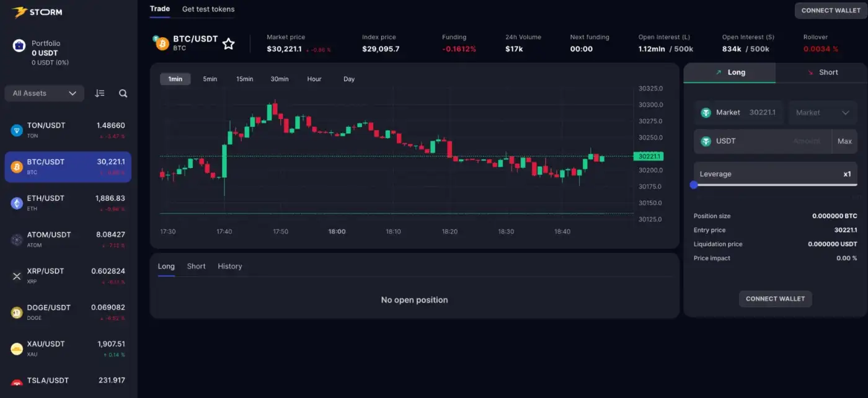
Task: Switch to the Short order side
Action: [821, 73]
